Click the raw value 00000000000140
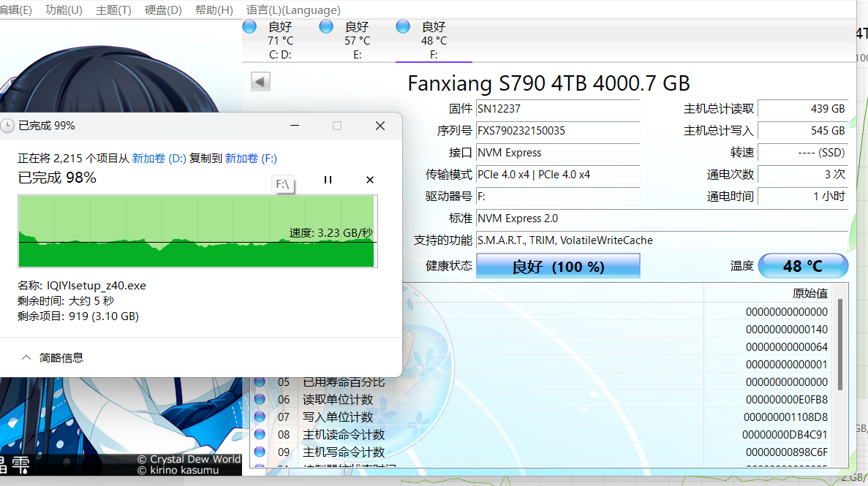 coord(787,330)
